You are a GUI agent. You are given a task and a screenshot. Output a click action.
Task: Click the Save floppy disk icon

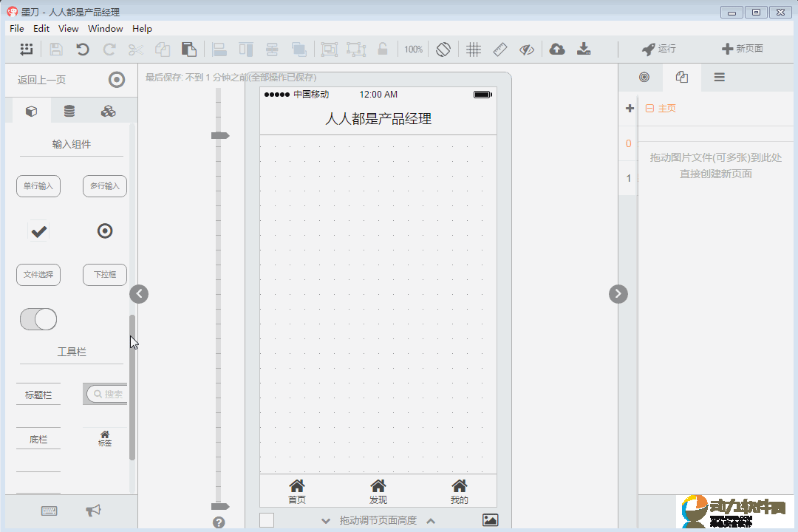56,50
